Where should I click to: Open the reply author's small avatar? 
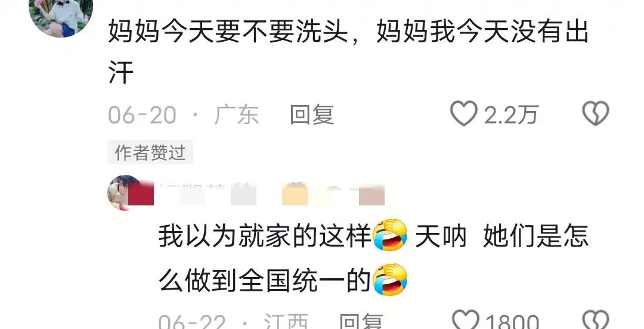click(x=125, y=192)
